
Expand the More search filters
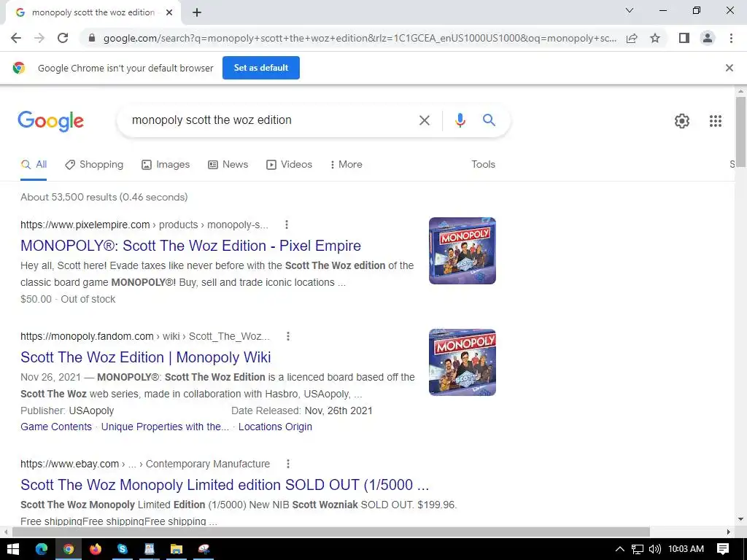(347, 164)
